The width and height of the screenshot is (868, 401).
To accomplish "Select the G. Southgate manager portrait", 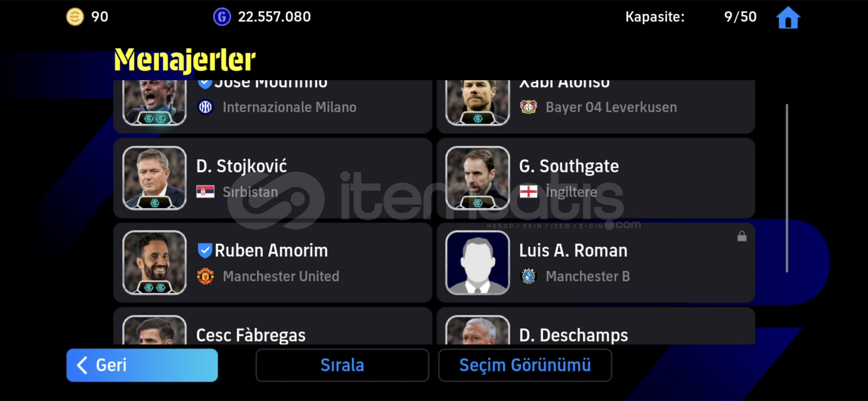I will (478, 178).
